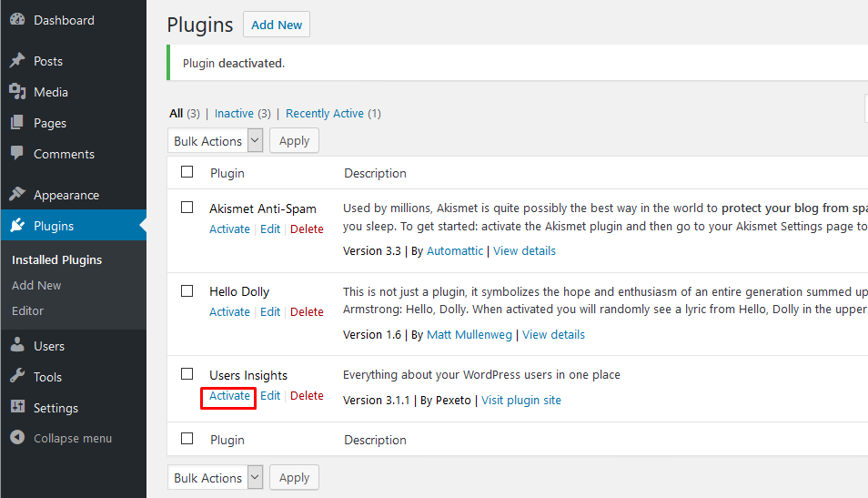Open the top Bulk Actions dropdown
This screenshot has width=868, height=498.
(216, 141)
